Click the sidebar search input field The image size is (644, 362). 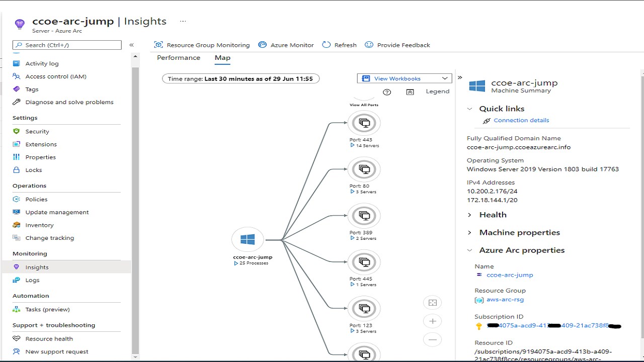point(67,45)
